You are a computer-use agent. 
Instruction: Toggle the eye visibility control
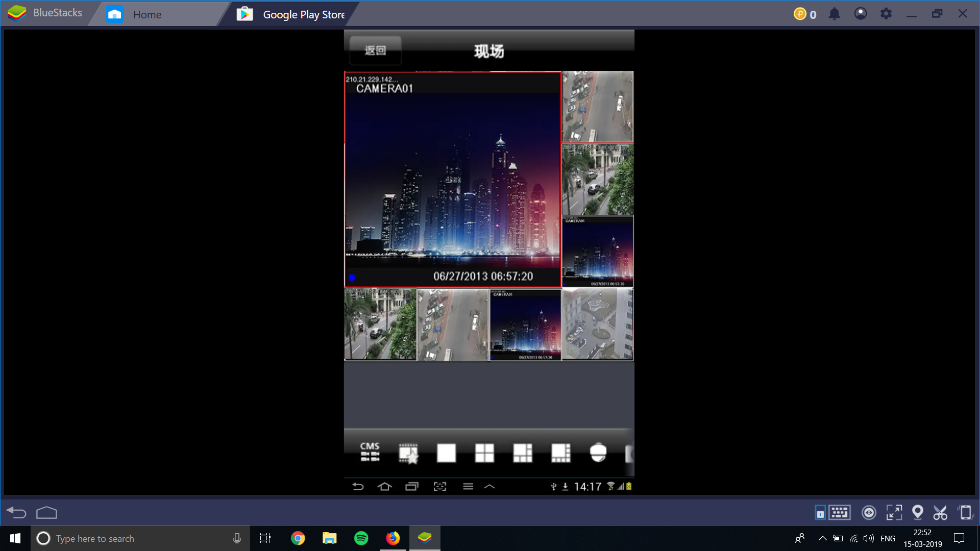tap(869, 512)
